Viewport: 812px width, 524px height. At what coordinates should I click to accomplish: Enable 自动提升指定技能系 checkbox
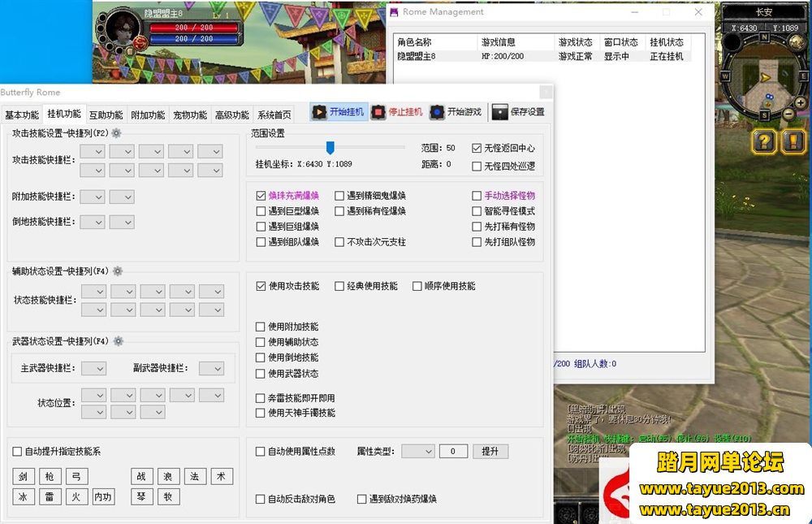point(17,452)
